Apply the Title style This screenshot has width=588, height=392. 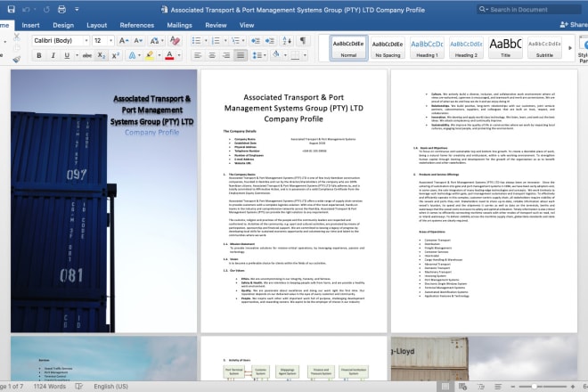click(x=505, y=48)
